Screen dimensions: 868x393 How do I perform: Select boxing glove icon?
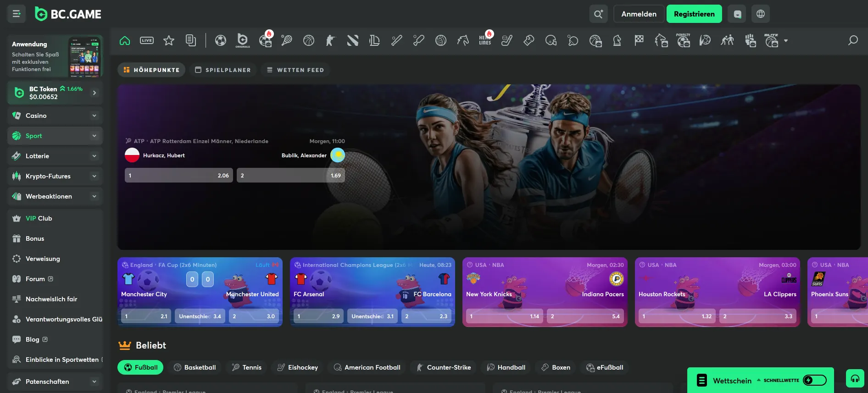pos(529,40)
